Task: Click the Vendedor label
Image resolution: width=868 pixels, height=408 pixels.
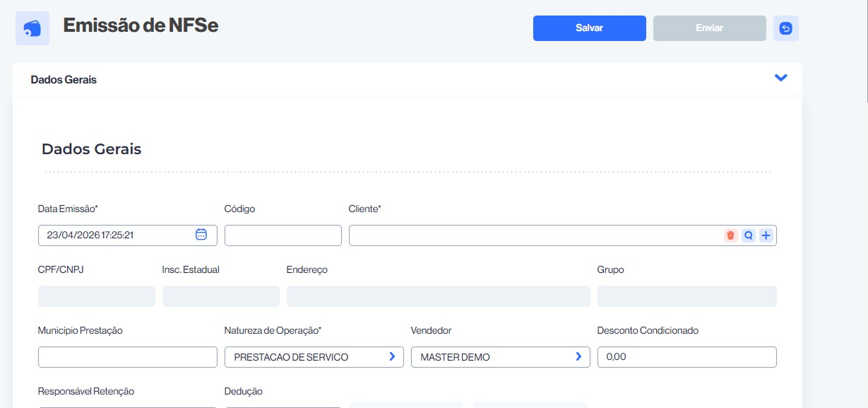Action: [431, 330]
